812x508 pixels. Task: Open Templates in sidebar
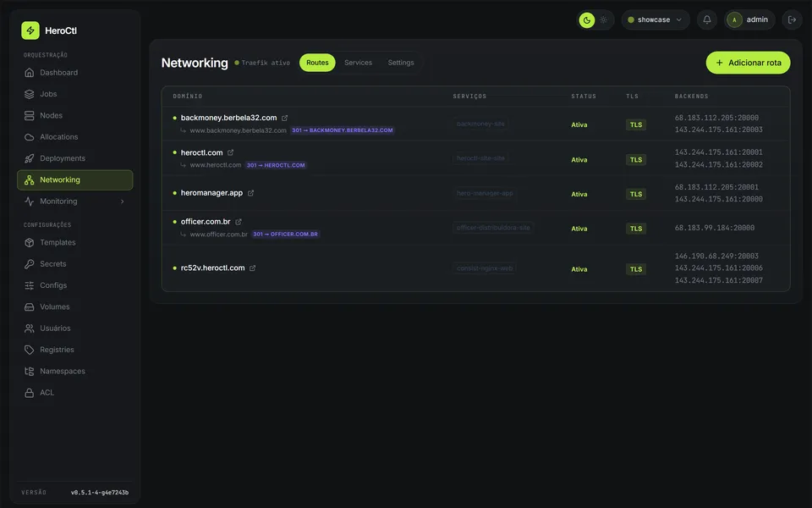(x=75, y=243)
